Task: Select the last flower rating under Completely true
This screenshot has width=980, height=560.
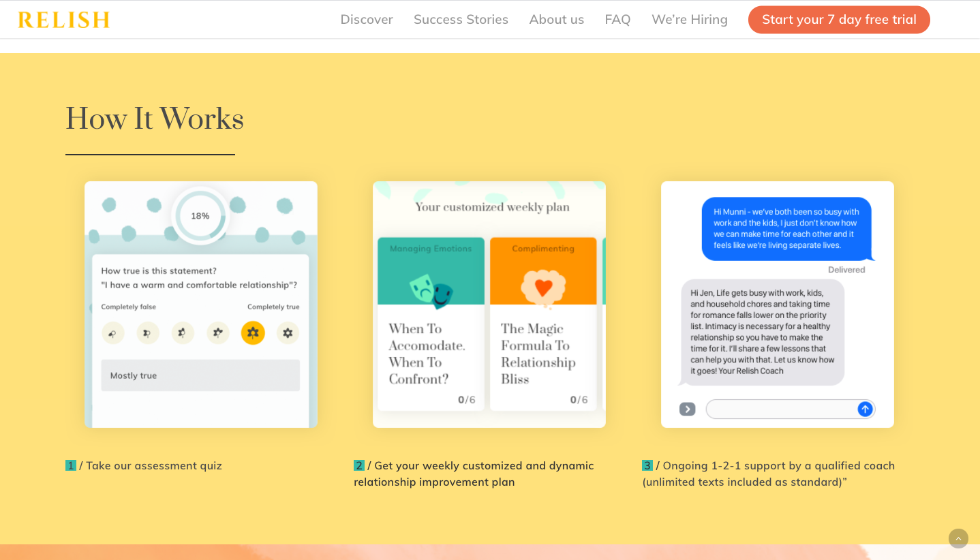Action: pos(288,332)
